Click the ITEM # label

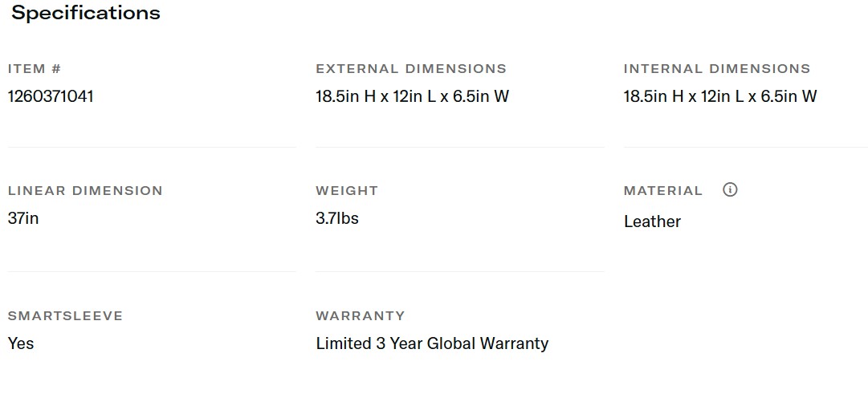pyautogui.click(x=35, y=69)
